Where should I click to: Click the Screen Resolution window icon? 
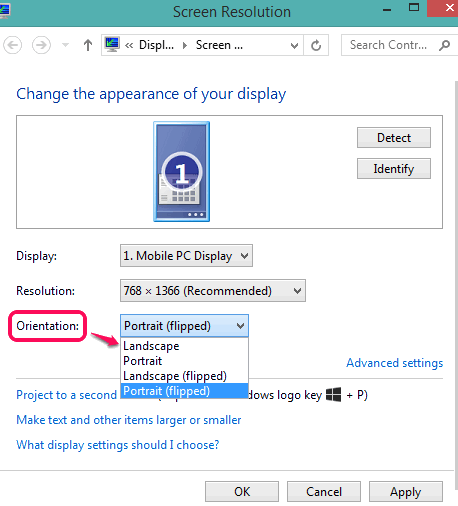[5, 10]
